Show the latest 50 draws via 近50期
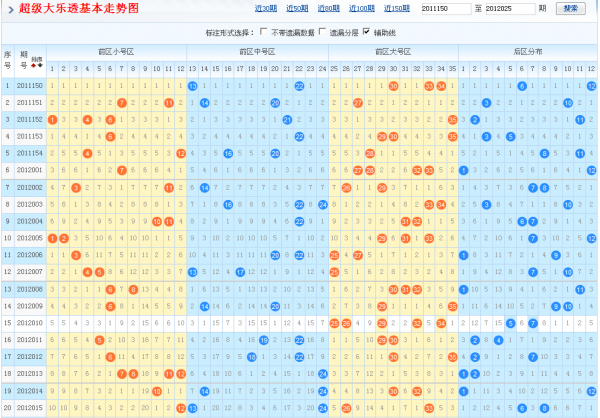 pyautogui.click(x=297, y=8)
